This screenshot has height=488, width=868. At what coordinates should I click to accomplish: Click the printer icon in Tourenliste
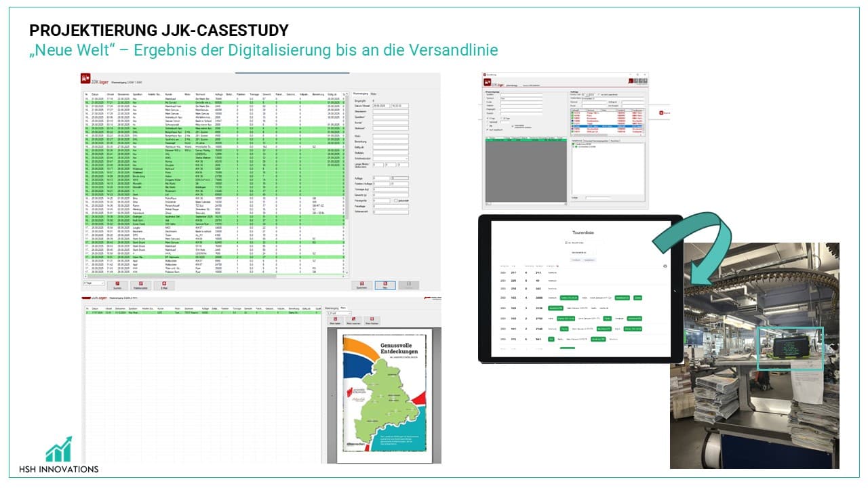[665, 266]
